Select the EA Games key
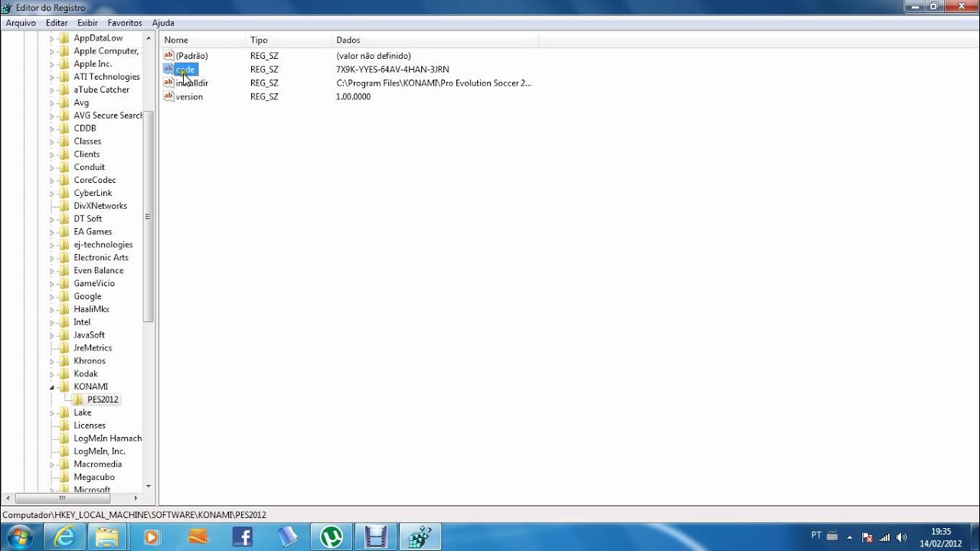Image resolution: width=980 pixels, height=551 pixels. 93,232
